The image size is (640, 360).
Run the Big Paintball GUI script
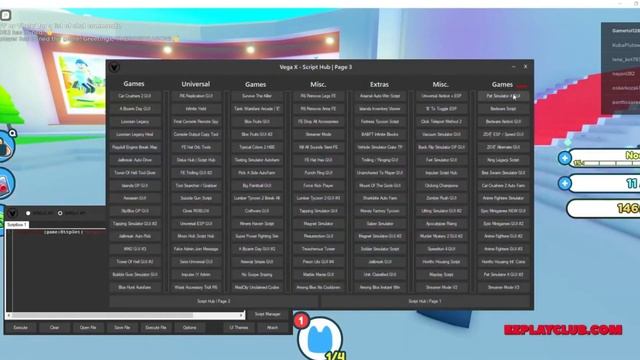257,185
